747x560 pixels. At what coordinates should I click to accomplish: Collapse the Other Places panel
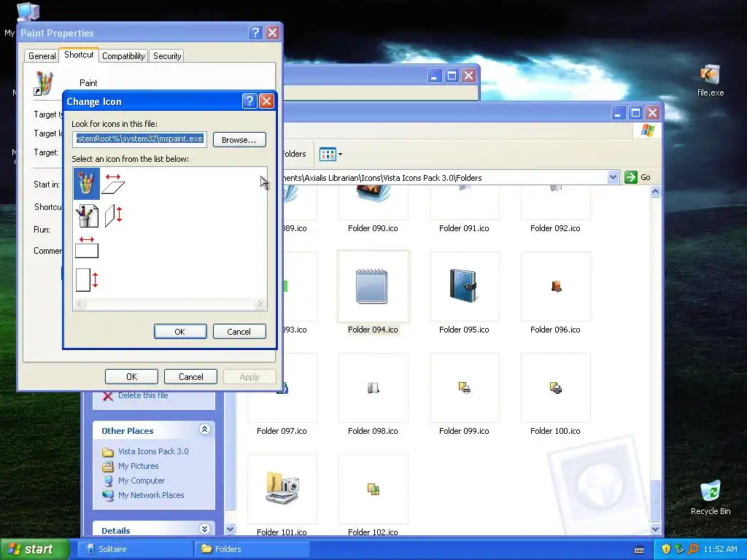[204, 429]
